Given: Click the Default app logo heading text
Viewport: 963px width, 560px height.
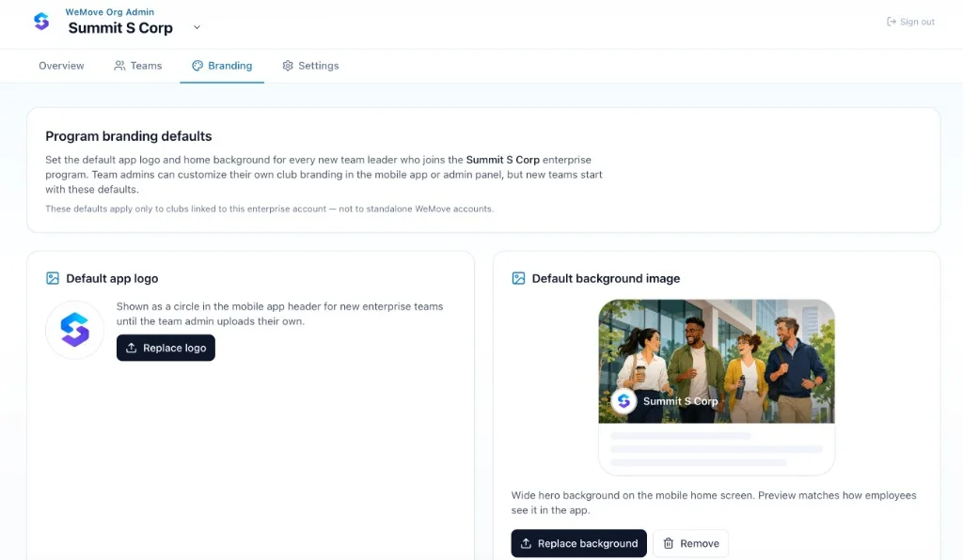Looking at the screenshot, I should click(x=112, y=278).
